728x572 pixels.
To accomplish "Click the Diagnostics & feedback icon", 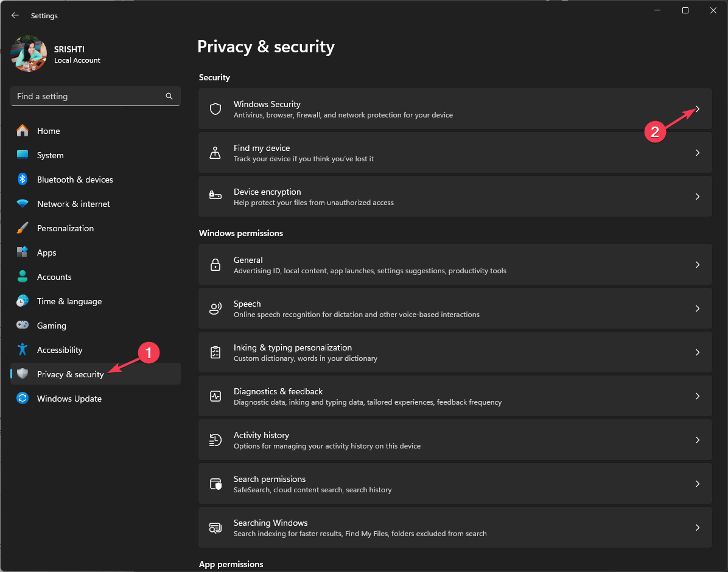I will [215, 396].
